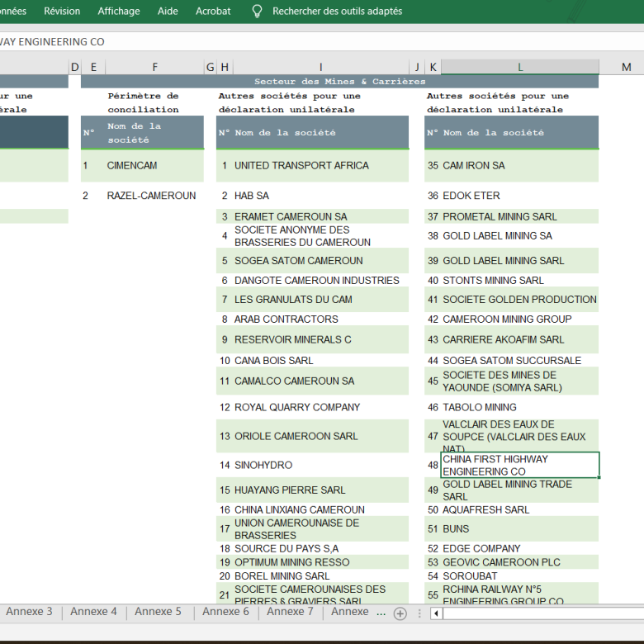Screen dimensions: 644x644
Task: Select cell LES GRANULATS DU CAM
Action: [x=321, y=300]
